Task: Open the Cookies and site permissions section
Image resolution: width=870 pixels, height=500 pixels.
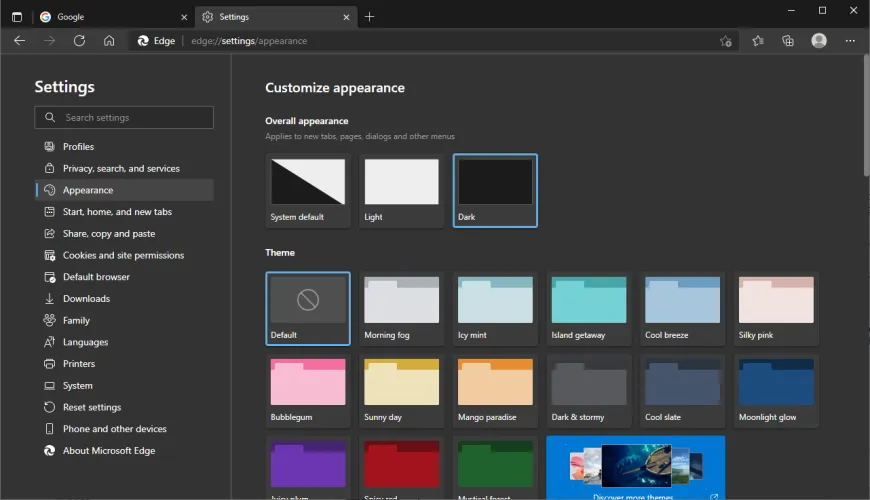Action: coord(123,255)
